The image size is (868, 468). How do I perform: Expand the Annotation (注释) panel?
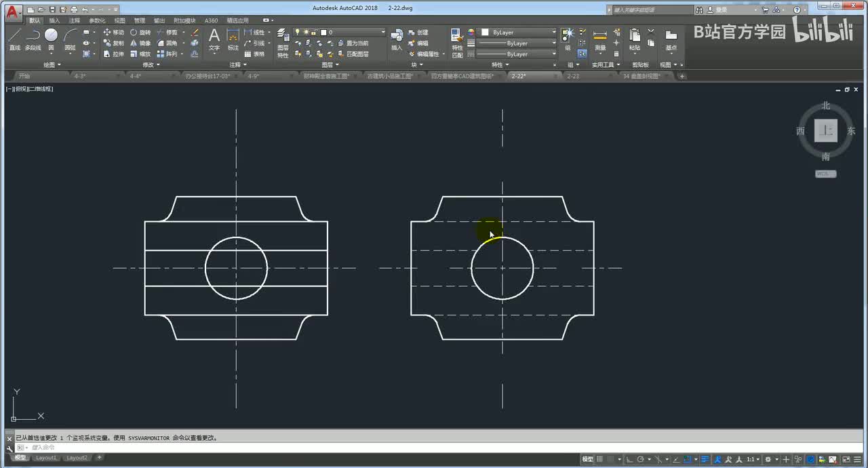coord(237,65)
